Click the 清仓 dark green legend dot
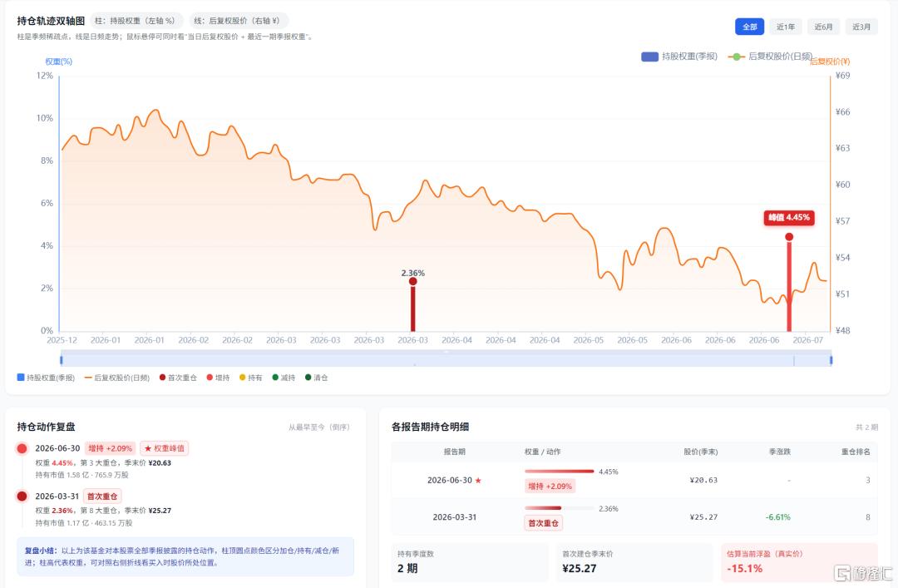 tap(308, 377)
